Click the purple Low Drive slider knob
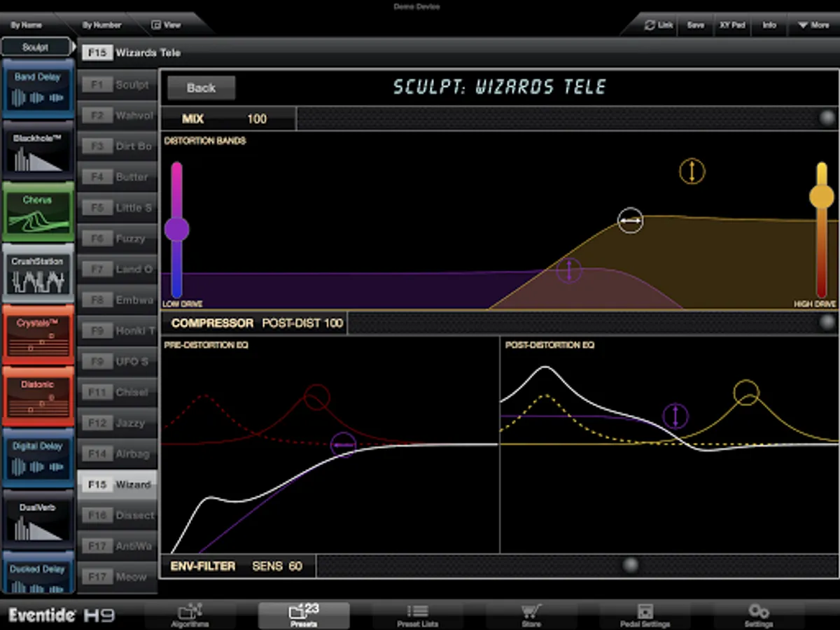Screen dimensions: 840x630 click(x=176, y=229)
